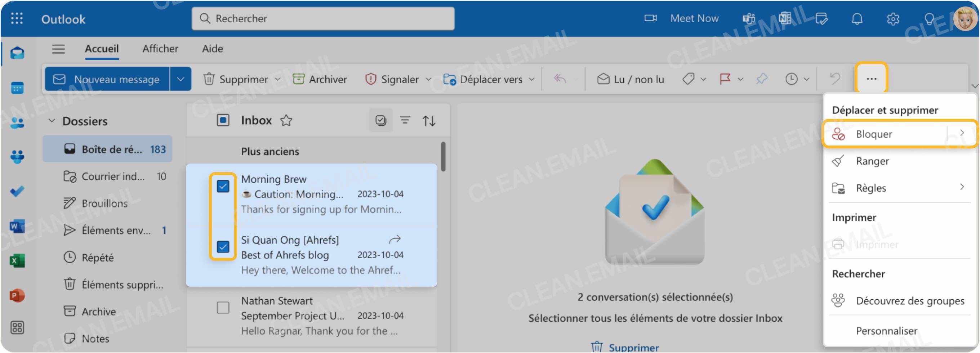Open the Brouillons folder
The height and width of the screenshot is (353, 980).
107,203
